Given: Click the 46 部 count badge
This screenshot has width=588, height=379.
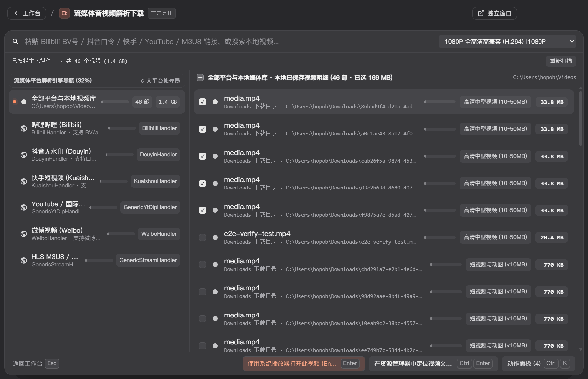Looking at the screenshot, I should 142,102.
